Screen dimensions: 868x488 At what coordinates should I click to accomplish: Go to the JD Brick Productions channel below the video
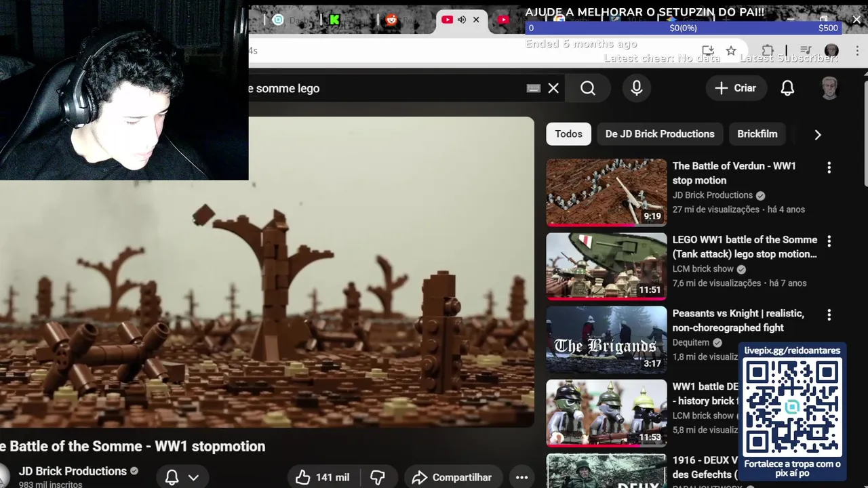[x=73, y=471]
